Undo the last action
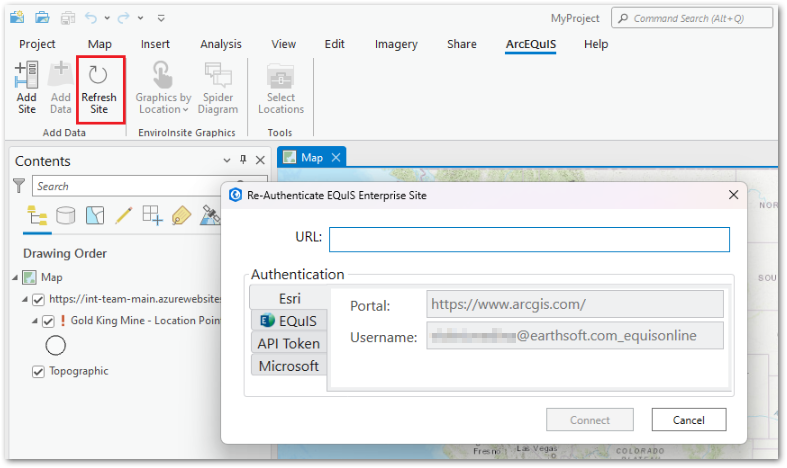Viewport: 787px width, 468px height. tap(91, 18)
